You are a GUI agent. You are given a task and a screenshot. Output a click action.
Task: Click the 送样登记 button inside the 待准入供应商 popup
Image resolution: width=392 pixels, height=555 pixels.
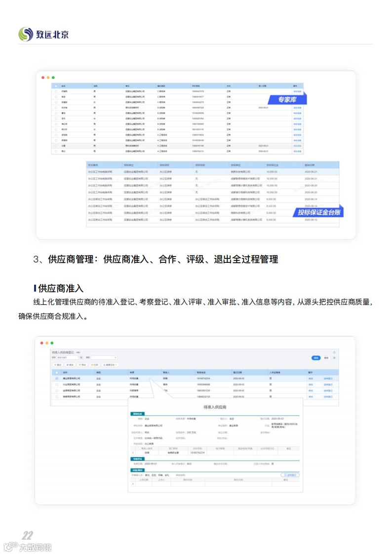[290, 475]
